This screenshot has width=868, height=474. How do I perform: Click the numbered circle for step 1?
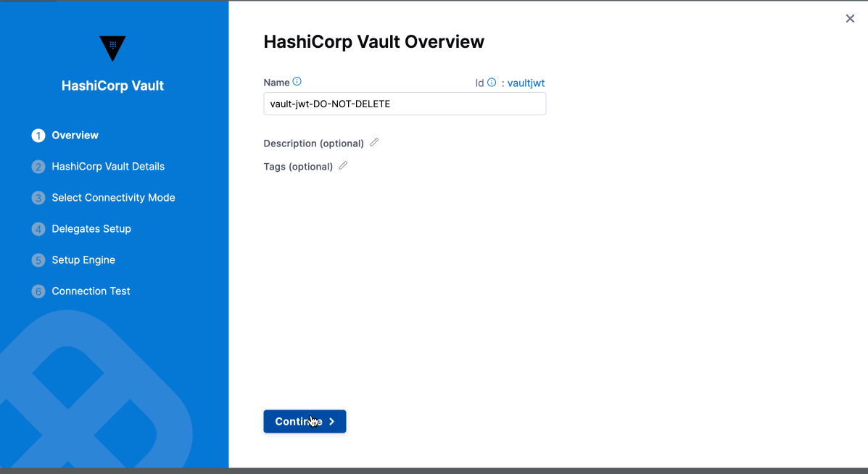tap(38, 135)
